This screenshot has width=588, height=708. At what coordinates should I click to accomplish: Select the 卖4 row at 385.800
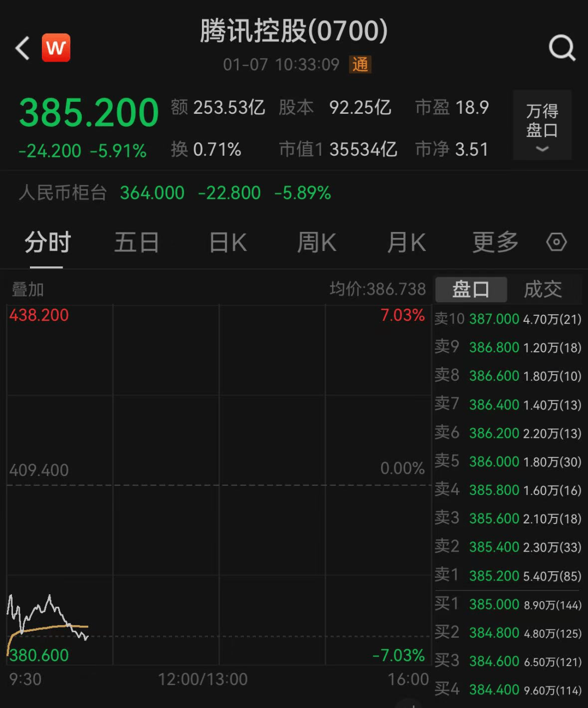click(507, 490)
